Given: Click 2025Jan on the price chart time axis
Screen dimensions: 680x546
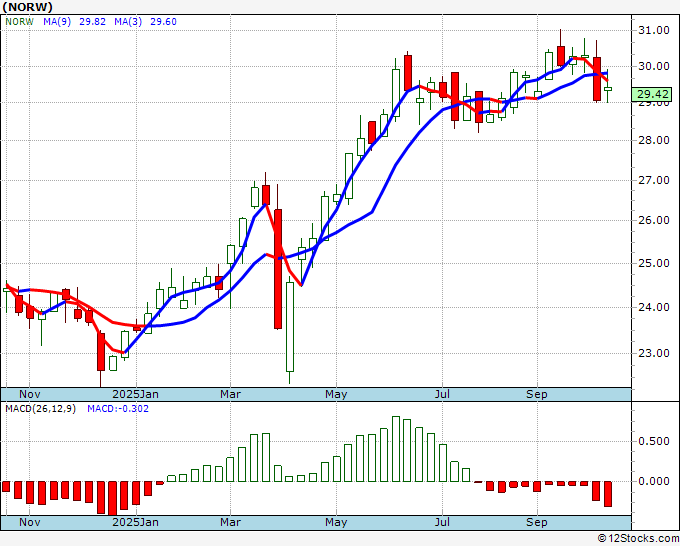Looking at the screenshot, I should tap(135, 394).
